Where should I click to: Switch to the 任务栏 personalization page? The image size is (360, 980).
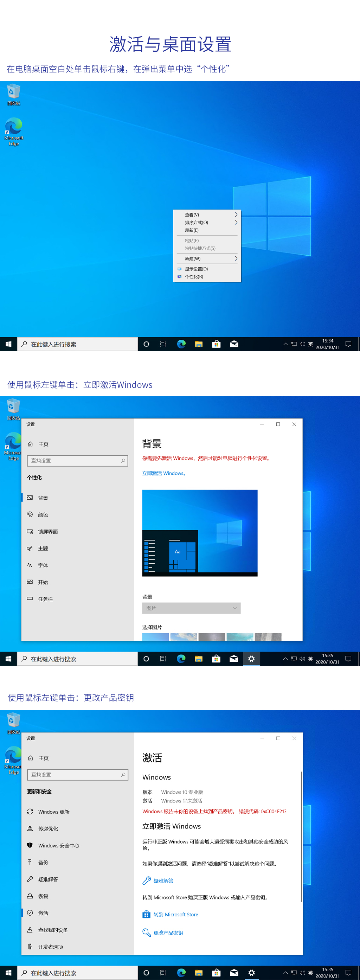click(x=78, y=599)
